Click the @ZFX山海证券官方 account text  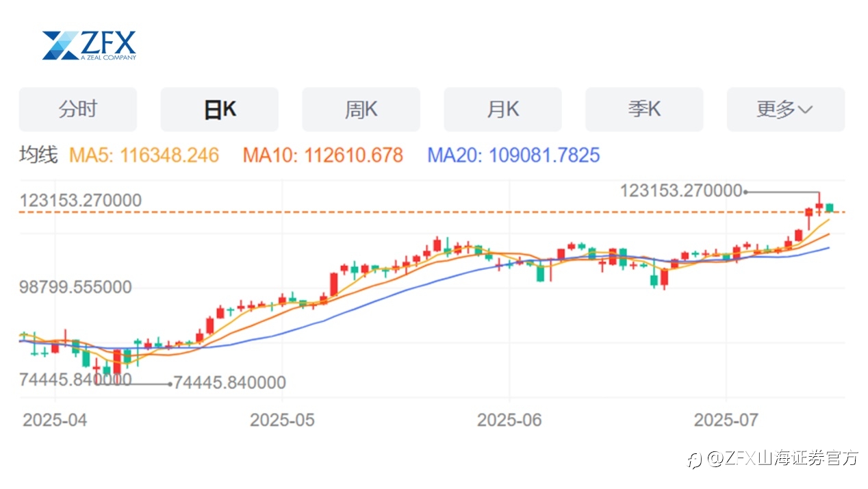pyautogui.click(x=782, y=457)
